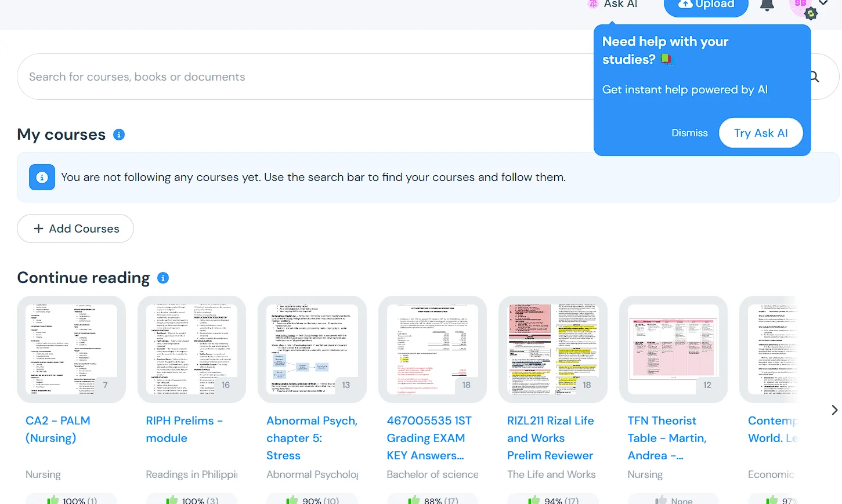The width and height of the screenshot is (842, 504).
Task: Open TFN Theorist Table thumbnail
Action: tap(673, 349)
